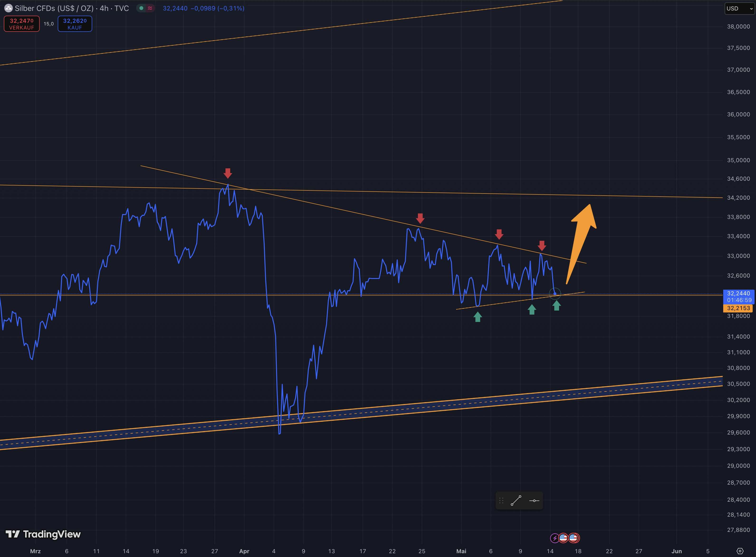Click the 4h interval in title
This screenshot has width=756, height=557.
click(104, 8)
